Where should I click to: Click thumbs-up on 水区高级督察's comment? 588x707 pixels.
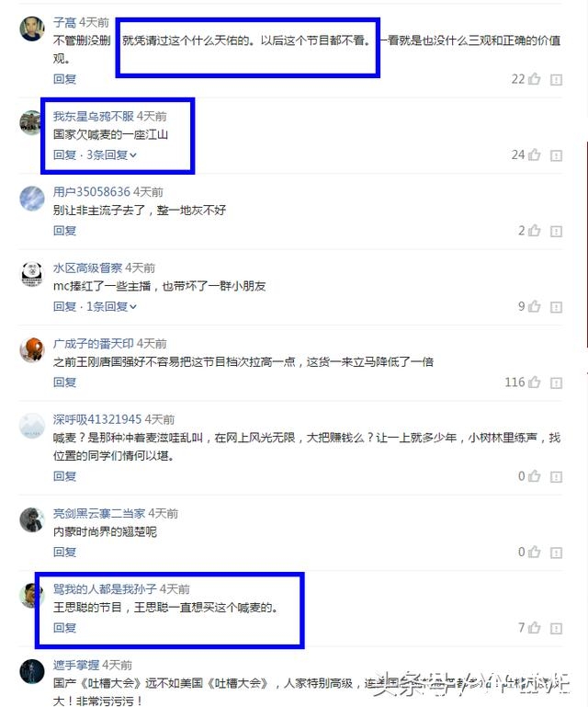pos(535,306)
